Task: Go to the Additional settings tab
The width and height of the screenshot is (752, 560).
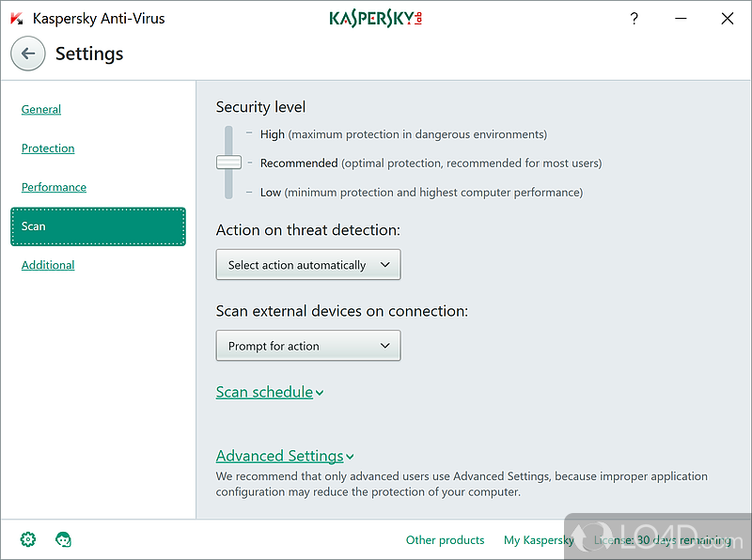Action: [x=48, y=265]
